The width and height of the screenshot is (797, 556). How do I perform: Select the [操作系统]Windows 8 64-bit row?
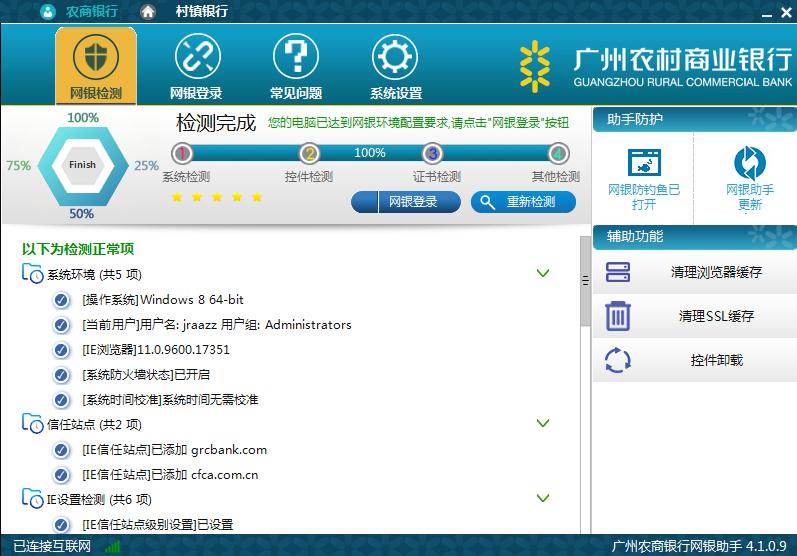[163, 300]
